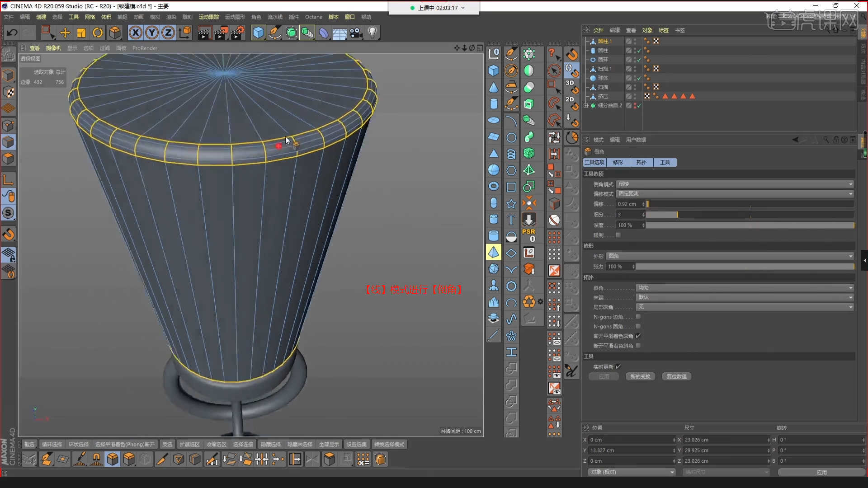
Task: Toggle 断开平滑着色斜角 checkbox
Action: [638, 345]
